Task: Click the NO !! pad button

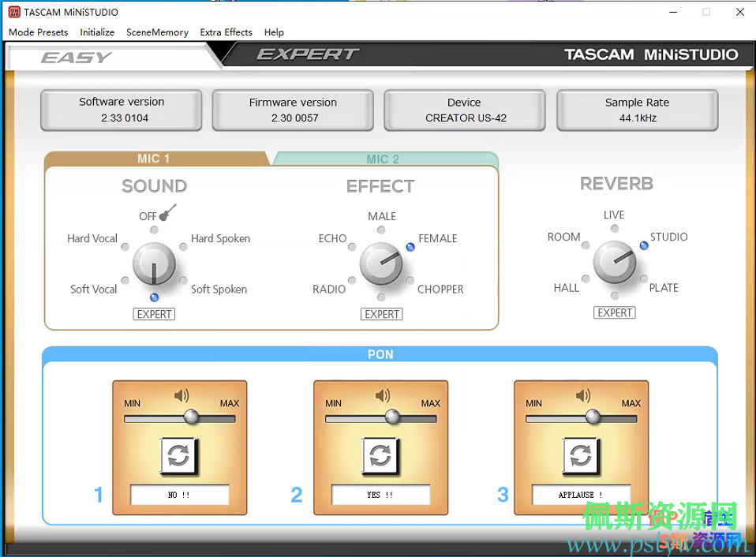Action: pos(179,495)
